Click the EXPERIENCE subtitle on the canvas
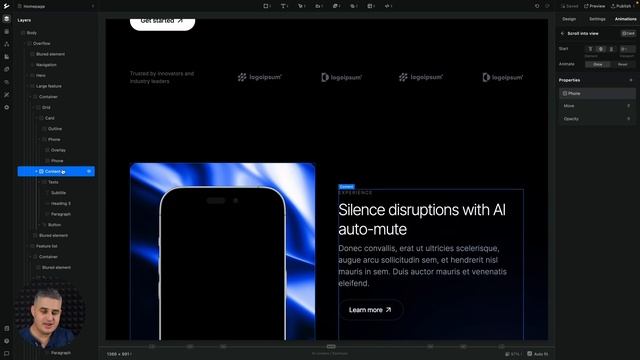Screen dimensions: 640x360 pos(356,192)
